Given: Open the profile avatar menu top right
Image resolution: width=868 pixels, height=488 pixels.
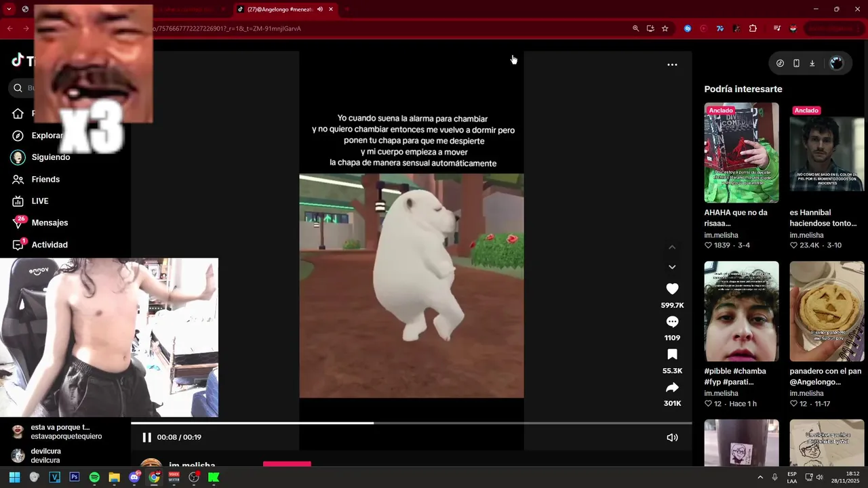Looking at the screenshot, I should (x=836, y=63).
